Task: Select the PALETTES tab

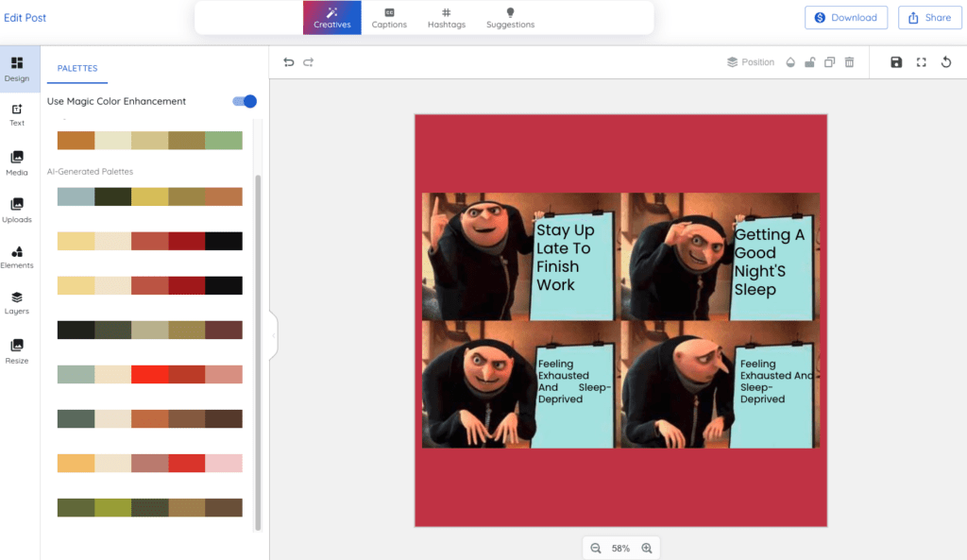Action: point(77,68)
